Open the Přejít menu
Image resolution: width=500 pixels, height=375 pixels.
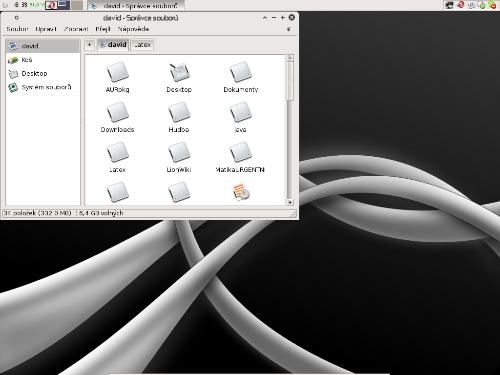[103, 29]
